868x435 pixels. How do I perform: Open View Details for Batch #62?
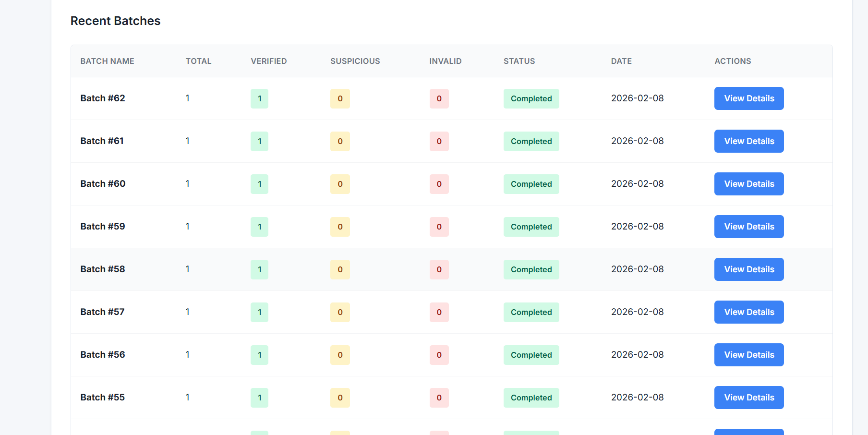click(749, 98)
